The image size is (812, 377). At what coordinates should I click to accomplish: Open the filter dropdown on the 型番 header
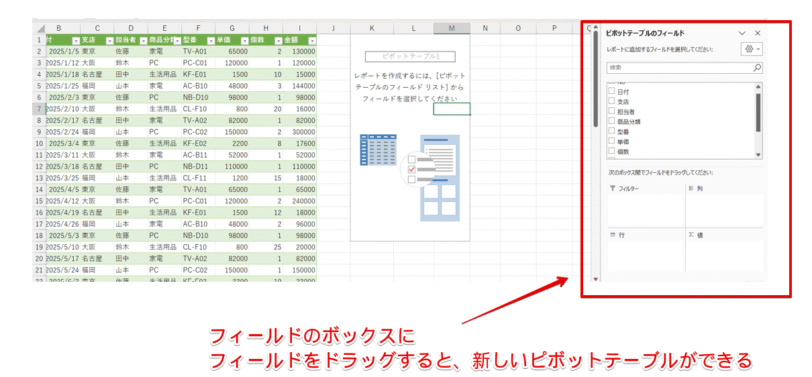click(211, 40)
